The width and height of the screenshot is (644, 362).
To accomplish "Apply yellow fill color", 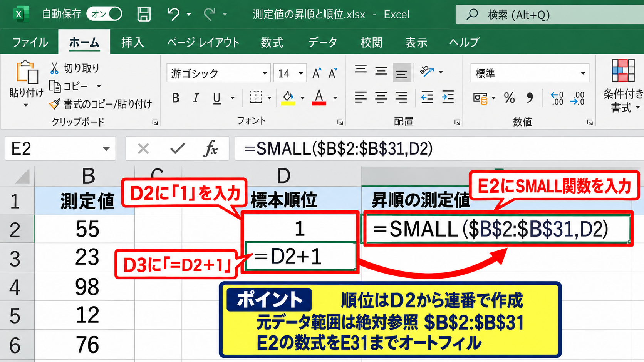I will pyautogui.click(x=288, y=98).
